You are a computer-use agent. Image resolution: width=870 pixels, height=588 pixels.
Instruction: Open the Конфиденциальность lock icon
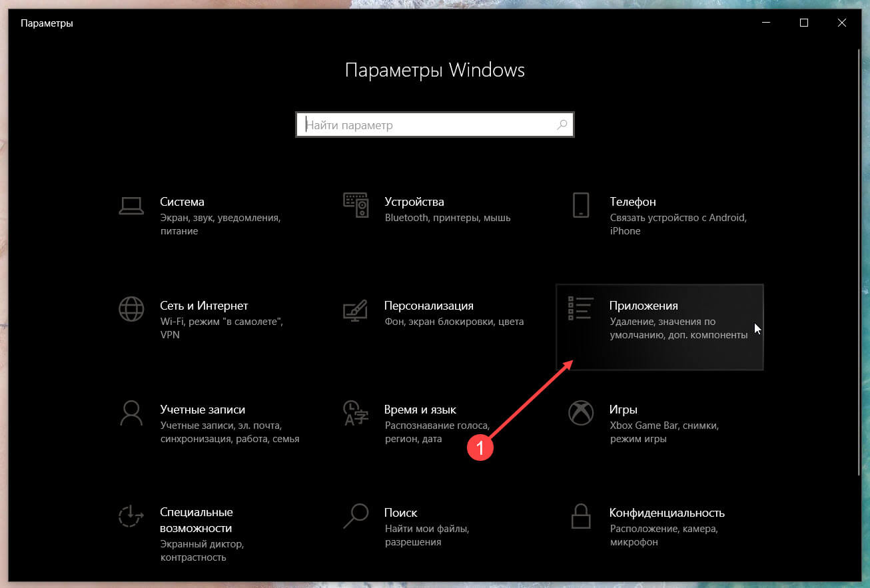[581, 516]
